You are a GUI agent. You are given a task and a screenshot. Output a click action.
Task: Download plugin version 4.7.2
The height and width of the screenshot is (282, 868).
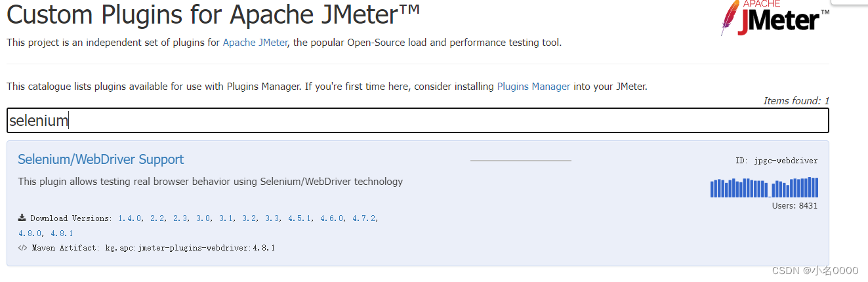(365, 218)
